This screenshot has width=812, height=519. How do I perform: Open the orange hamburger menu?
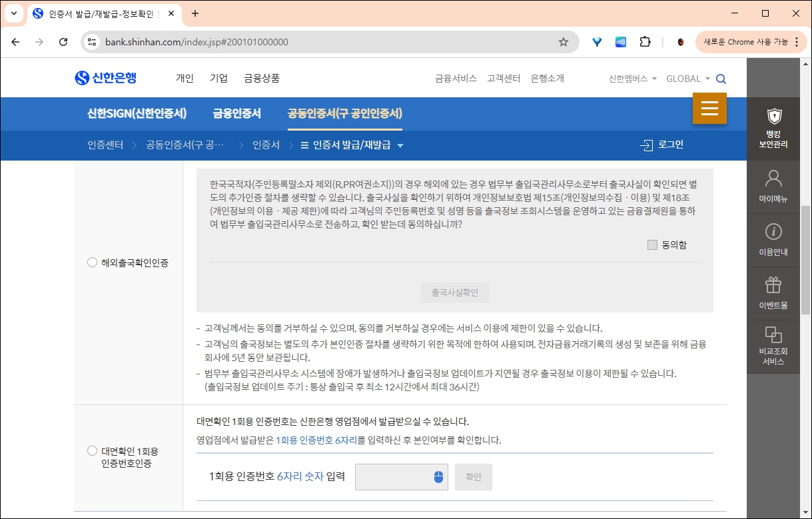(709, 107)
